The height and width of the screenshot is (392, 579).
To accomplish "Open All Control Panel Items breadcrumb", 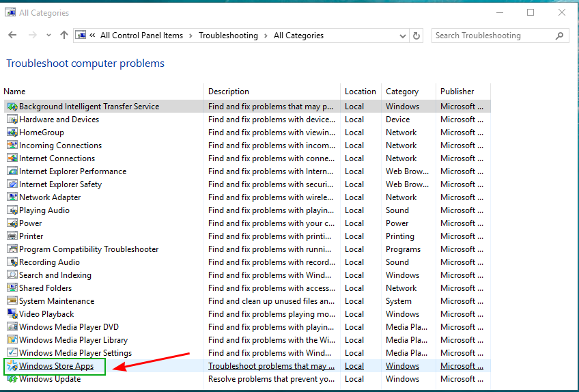I will point(142,36).
